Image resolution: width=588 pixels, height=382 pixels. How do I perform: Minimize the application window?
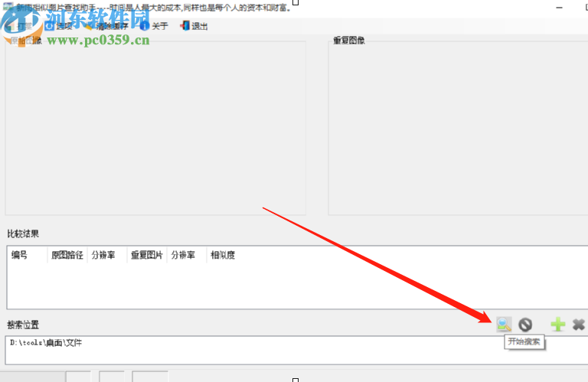559,8
